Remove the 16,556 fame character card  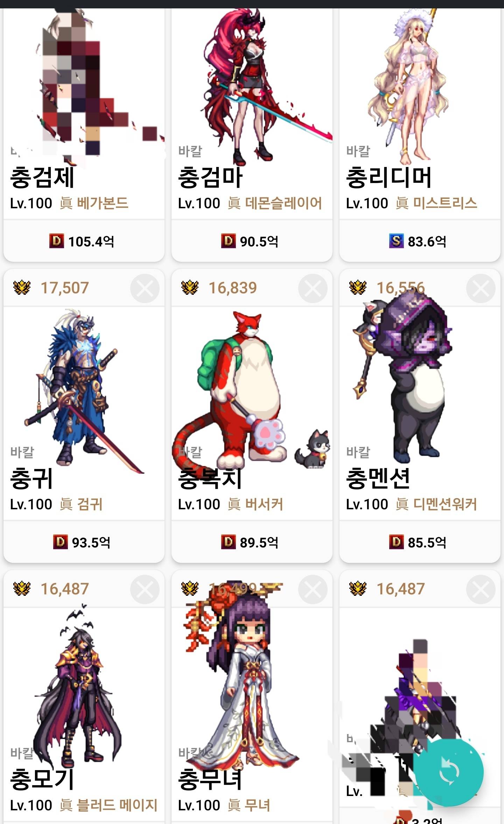481,288
